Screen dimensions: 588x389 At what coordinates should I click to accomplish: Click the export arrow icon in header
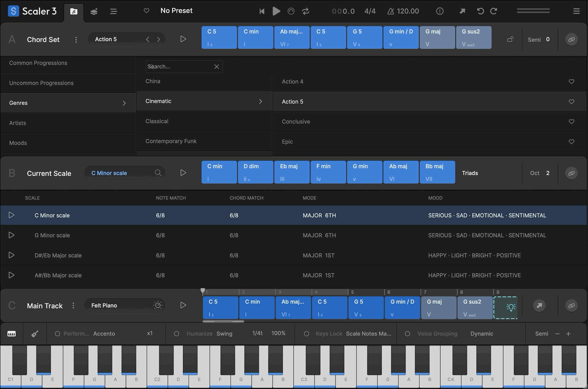(x=462, y=11)
